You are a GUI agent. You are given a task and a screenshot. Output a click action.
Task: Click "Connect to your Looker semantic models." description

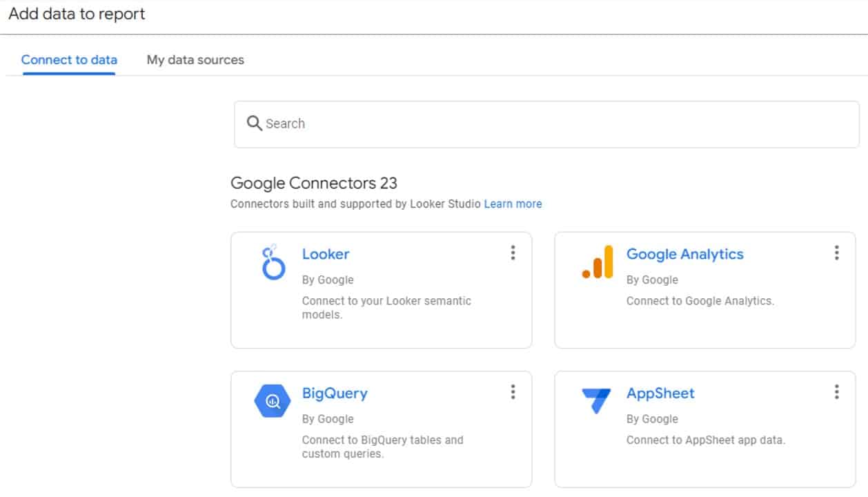tap(386, 308)
